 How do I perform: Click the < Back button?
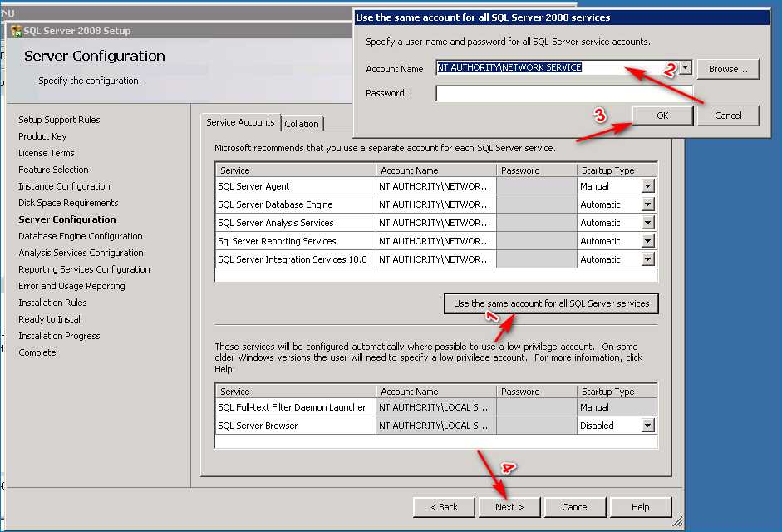click(x=444, y=507)
